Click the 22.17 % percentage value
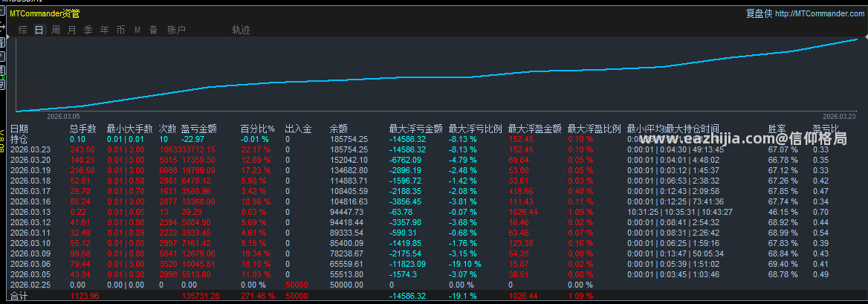The image size is (868, 304). pyautogui.click(x=256, y=149)
